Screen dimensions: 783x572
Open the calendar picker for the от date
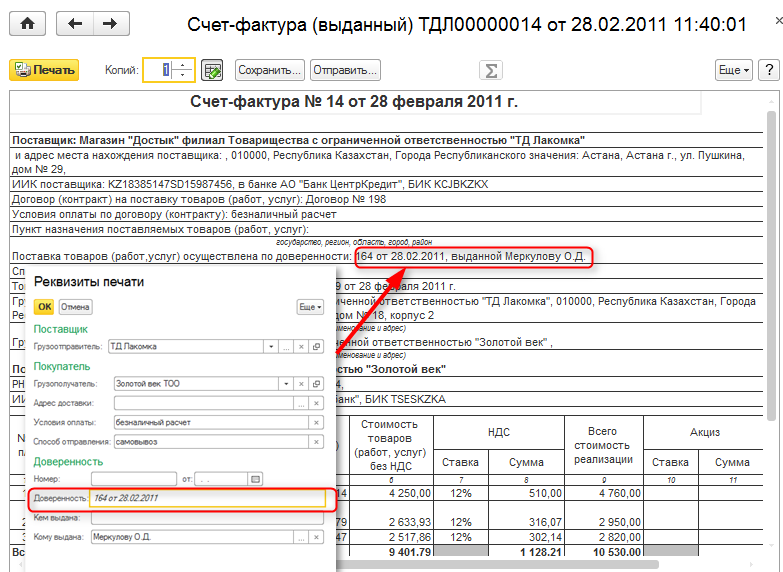click(x=255, y=479)
